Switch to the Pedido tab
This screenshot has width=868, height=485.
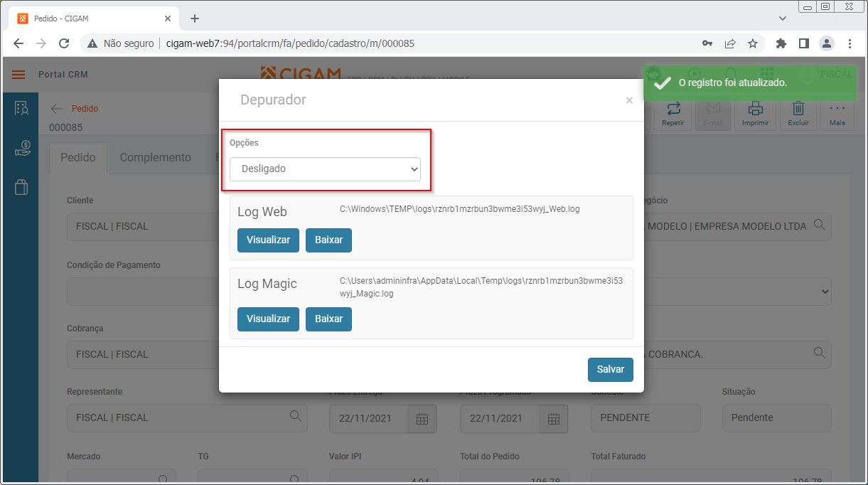[78, 158]
